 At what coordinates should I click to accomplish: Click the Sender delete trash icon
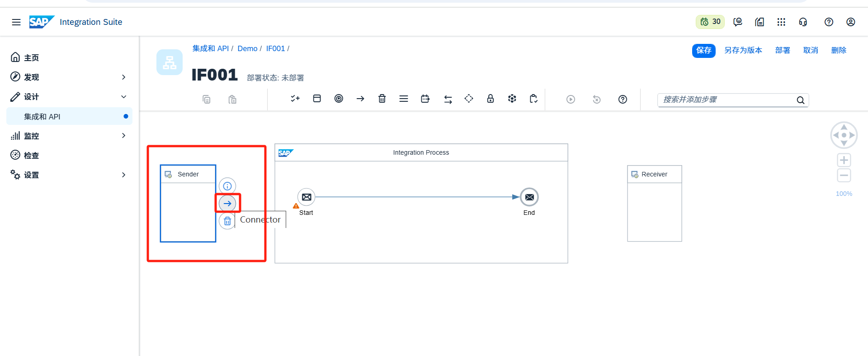(x=227, y=221)
